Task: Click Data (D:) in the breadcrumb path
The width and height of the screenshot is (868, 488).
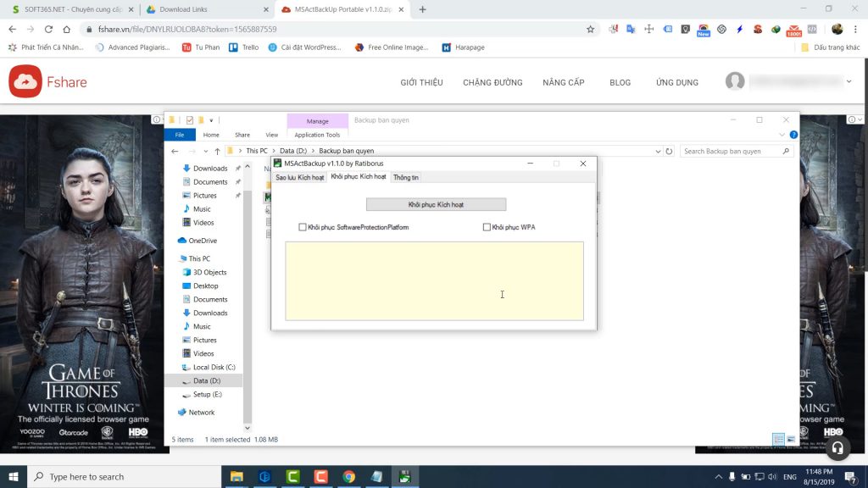Action: click(292, 151)
